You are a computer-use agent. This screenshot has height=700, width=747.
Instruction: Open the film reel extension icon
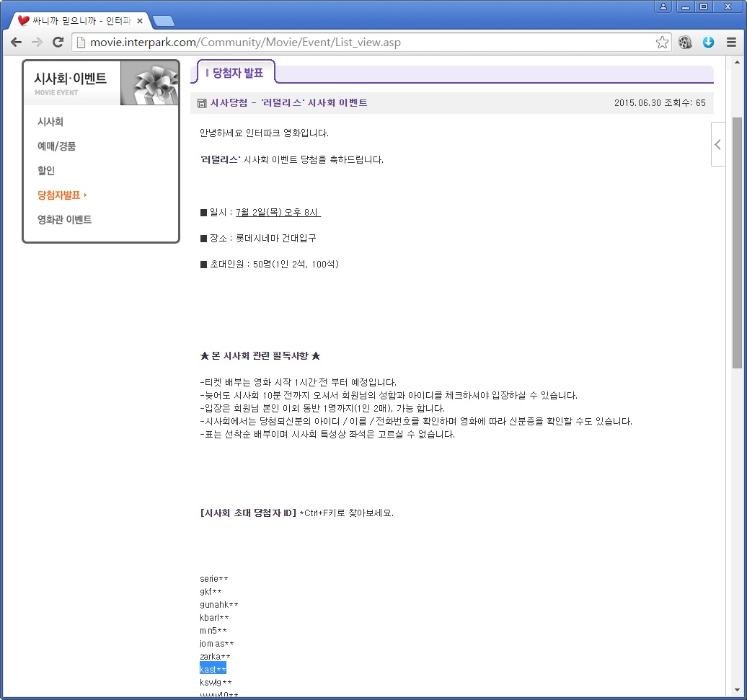685,43
